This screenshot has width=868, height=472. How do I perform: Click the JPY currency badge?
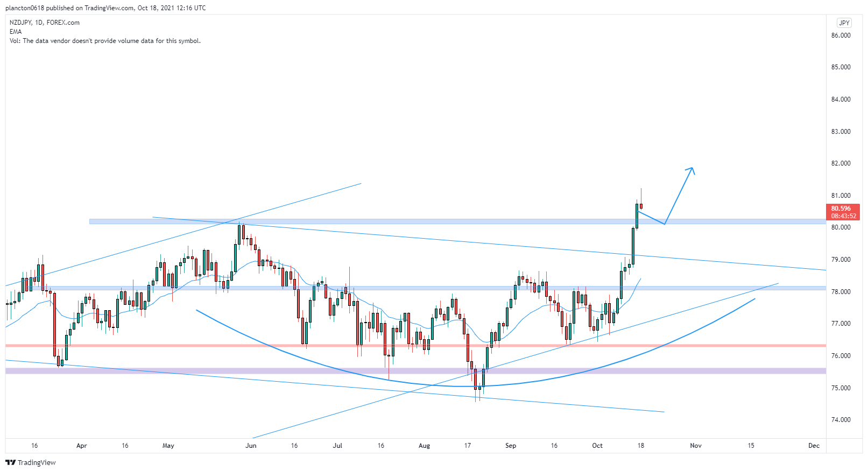pos(844,23)
